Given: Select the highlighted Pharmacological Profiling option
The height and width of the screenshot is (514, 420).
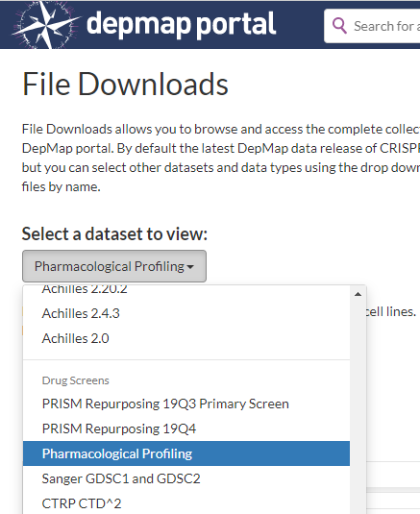Looking at the screenshot, I should point(186,453).
